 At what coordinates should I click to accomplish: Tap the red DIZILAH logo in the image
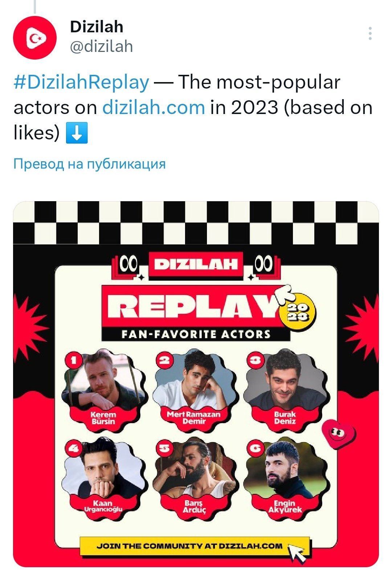(x=196, y=264)
